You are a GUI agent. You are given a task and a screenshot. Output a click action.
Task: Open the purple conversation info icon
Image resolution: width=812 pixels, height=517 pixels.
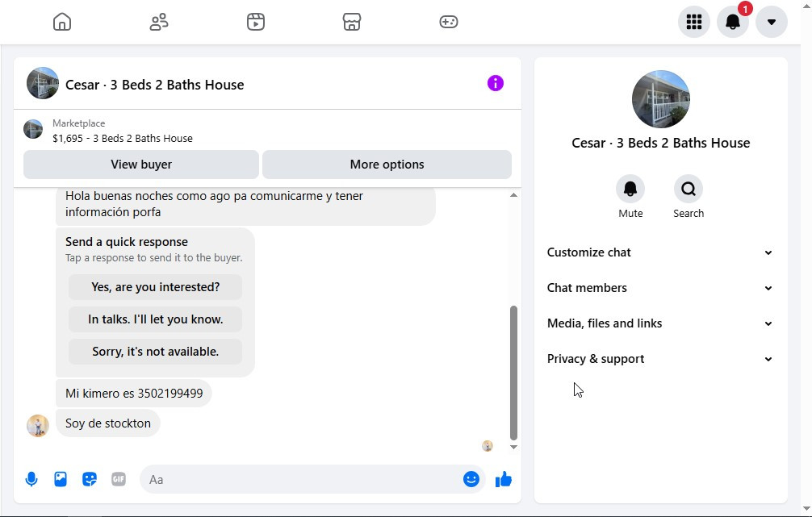click(495, 83)
